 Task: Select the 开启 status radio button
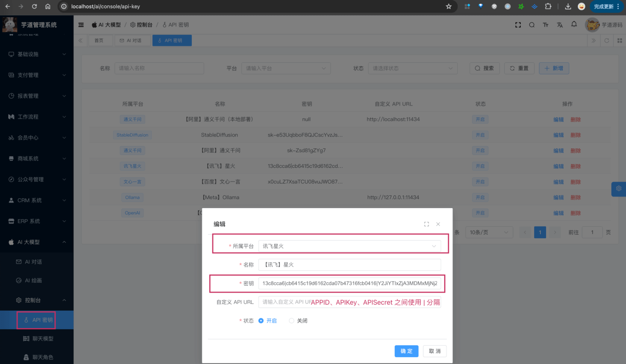(x=261, y=321)
